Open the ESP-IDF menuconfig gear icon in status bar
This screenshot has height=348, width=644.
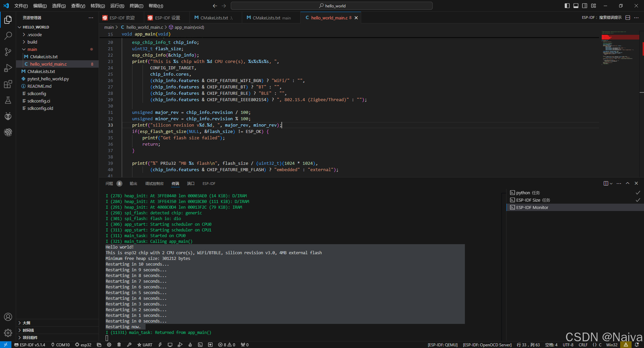tap(109, 345)
